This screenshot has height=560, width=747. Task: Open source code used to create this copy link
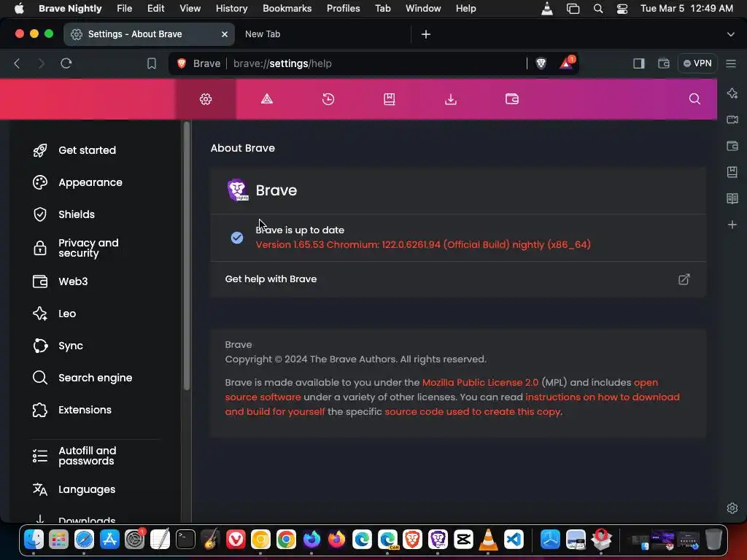pyautogui.click(x=473, y=411)
